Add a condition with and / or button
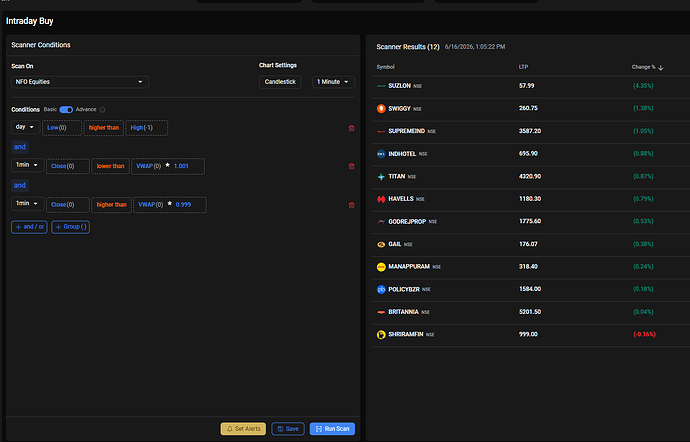The height and width of the screenshot is (442, 690). 29,227
